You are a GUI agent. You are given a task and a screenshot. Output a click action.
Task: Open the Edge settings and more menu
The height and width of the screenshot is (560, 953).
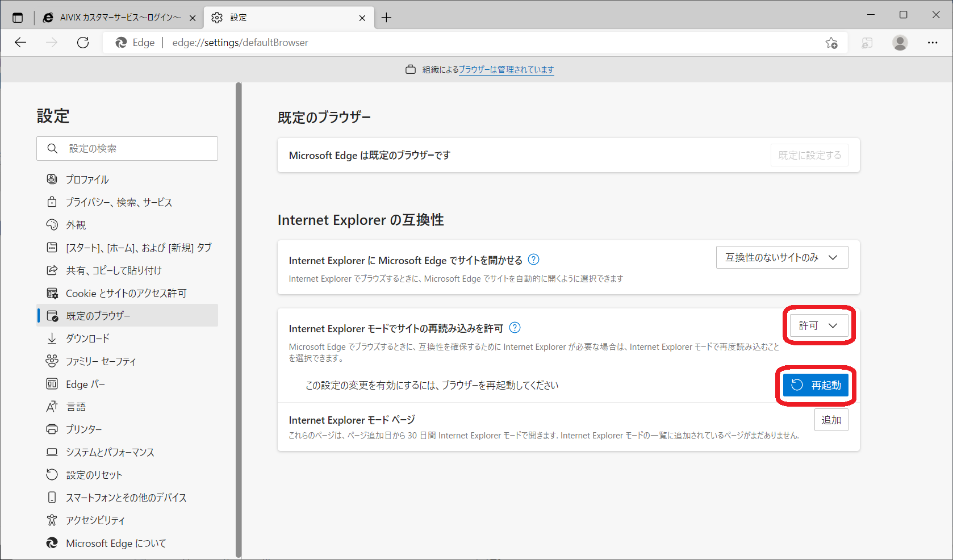tap(933, 43)
